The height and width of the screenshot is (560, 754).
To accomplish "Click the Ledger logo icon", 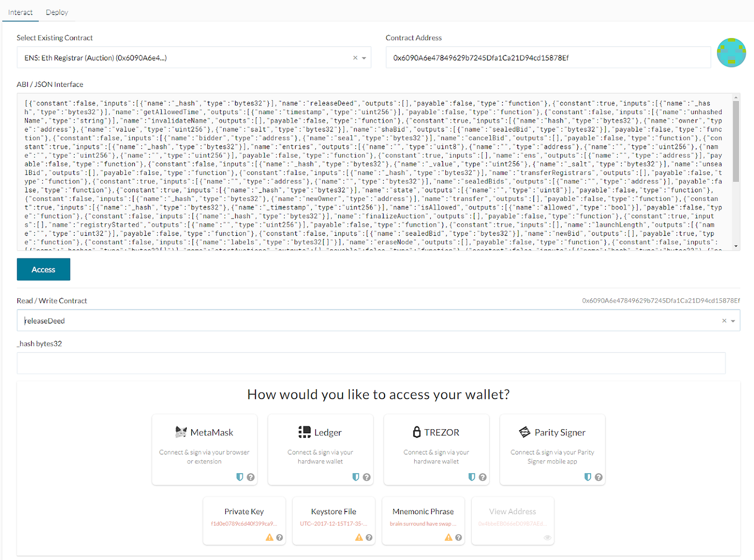I will pos(305,432).
